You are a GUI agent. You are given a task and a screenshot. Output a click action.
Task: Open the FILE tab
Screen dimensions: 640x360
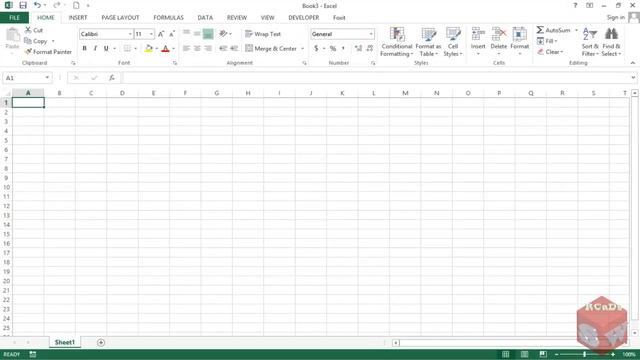pyautogui.click(x=14, y=18)
